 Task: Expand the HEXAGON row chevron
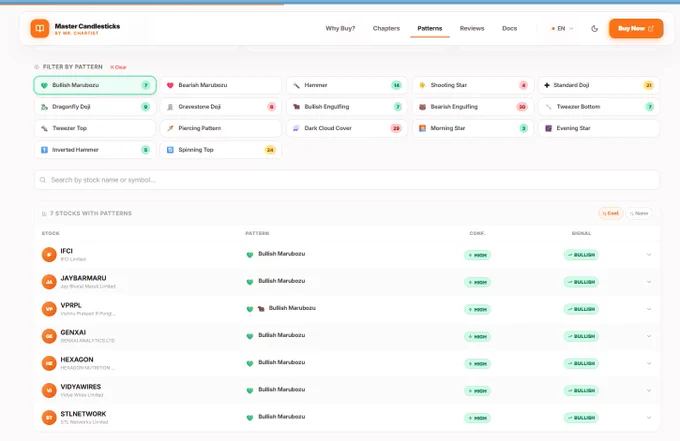pos(649,363)
